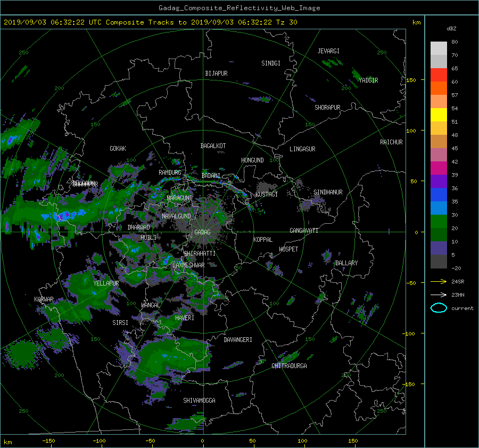Click the BAGALKOT city label
Screen dimensions: 479x448
pos(213,146)
